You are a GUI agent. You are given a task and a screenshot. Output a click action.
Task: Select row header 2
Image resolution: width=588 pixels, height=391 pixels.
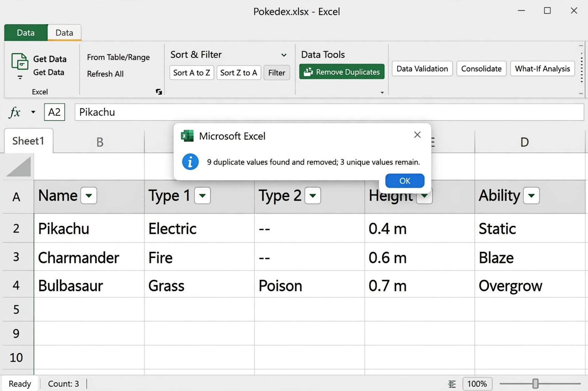point(16,228)
